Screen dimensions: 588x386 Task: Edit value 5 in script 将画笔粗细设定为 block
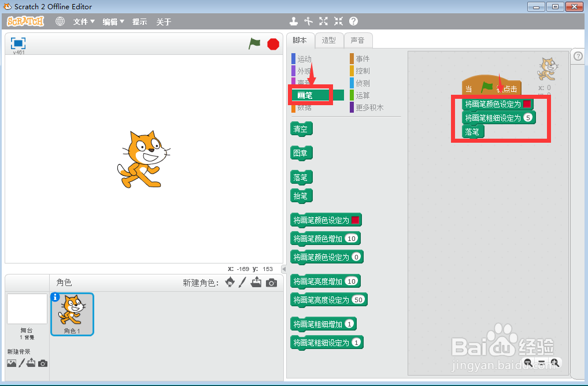click(528, 118)
